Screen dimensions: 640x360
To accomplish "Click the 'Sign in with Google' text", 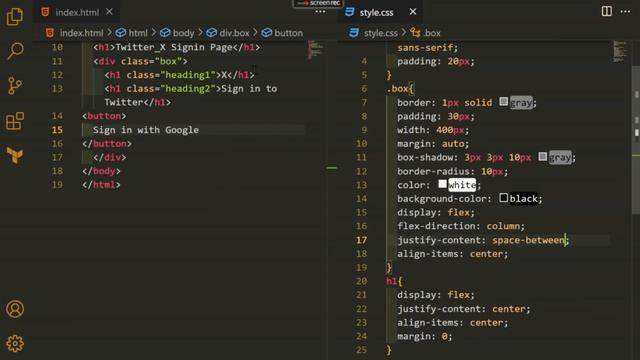I will tap(146, 130).
